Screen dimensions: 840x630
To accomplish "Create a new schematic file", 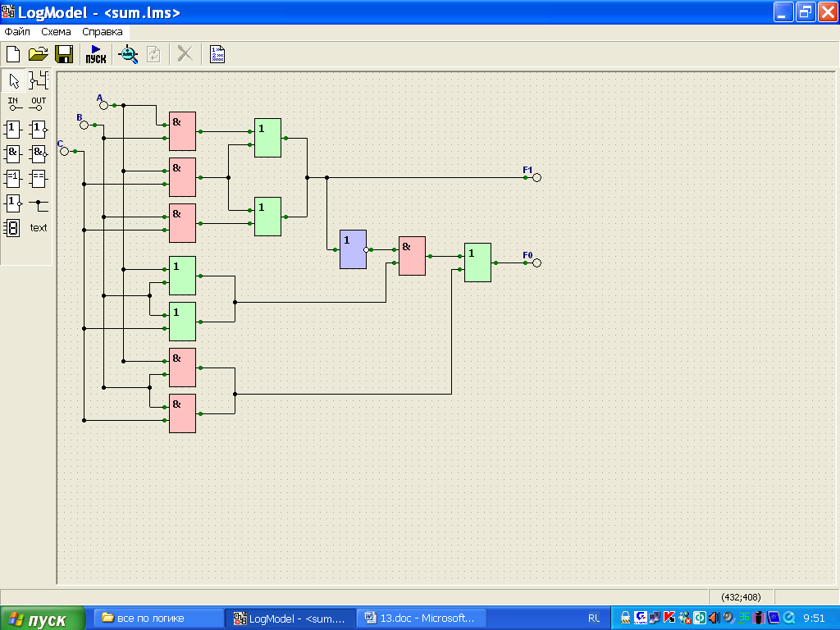I will click(13, 54).
